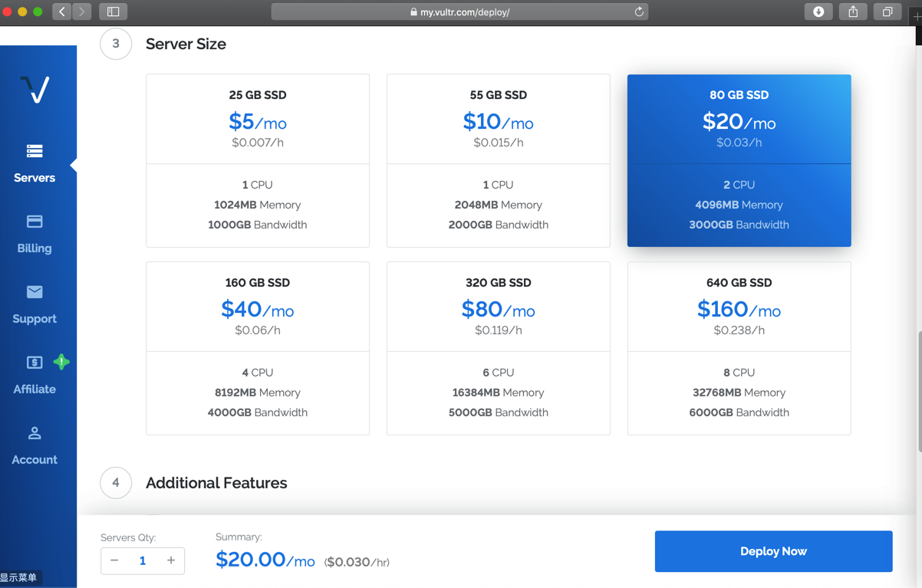This screenshot has height=588, width=922.
Task: Click the Vultr logo icon
Action: (x=35, y=90)
